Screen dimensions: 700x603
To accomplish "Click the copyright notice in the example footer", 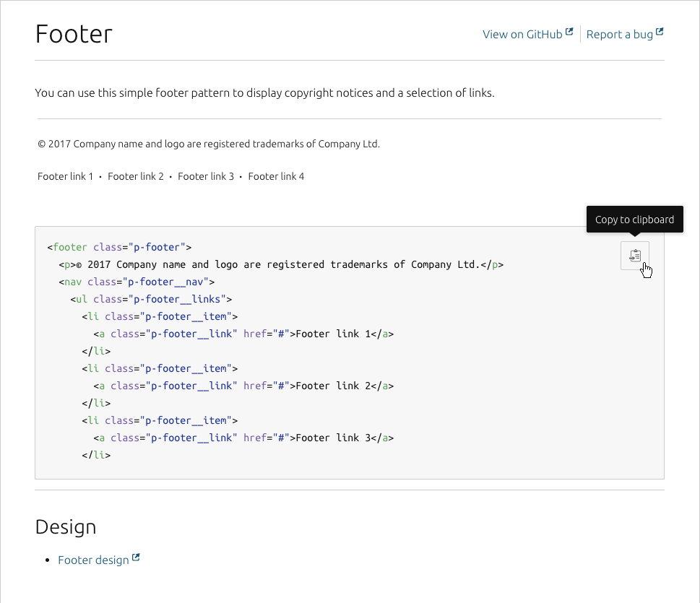I will [209, 144].
